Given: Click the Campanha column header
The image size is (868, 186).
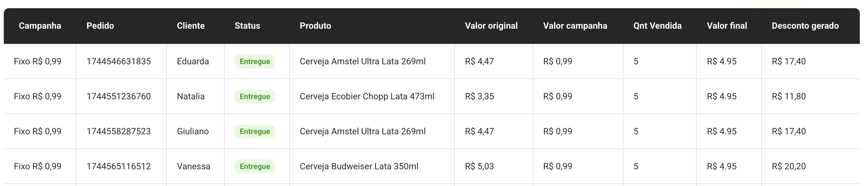Looking at the screenshot, I should [x=40, y=26].
